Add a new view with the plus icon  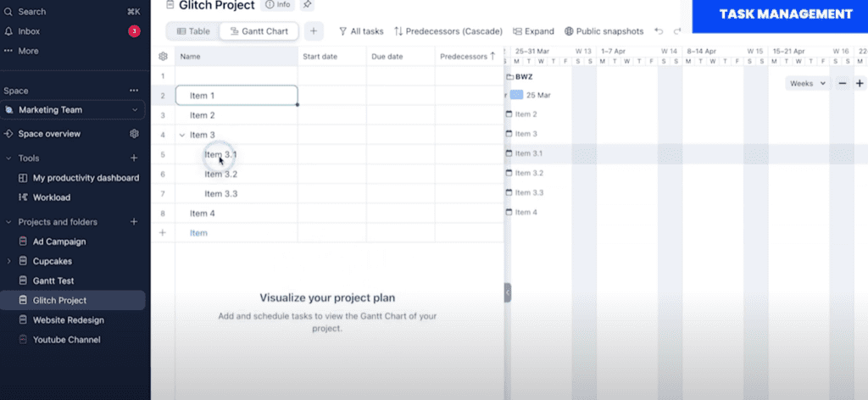pos(313,31)
